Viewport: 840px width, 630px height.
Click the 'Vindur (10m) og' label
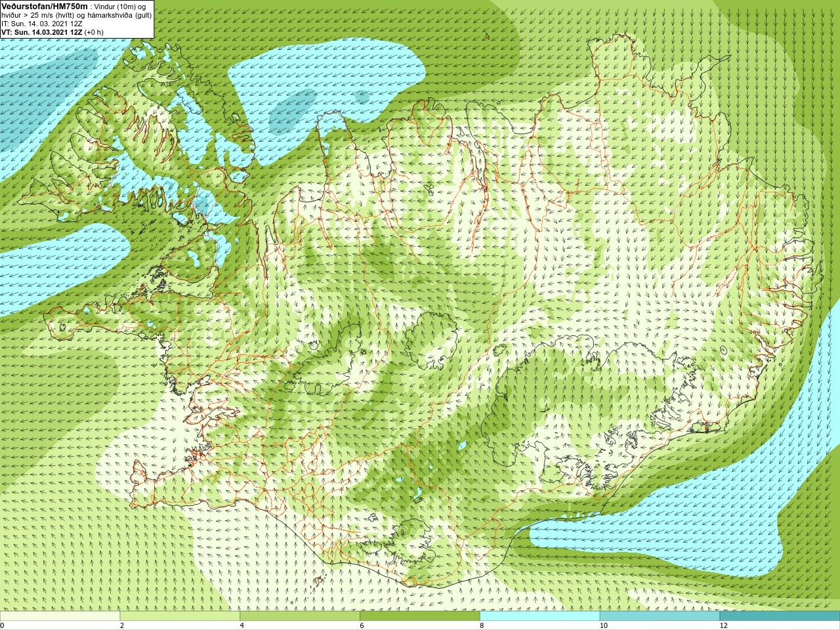(x=120, y=6)
